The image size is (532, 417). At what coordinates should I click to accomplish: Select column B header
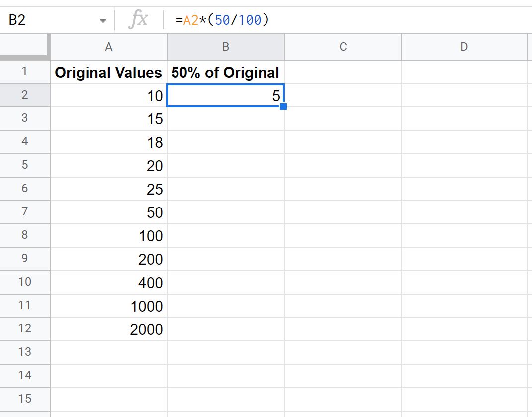point(226,47)
